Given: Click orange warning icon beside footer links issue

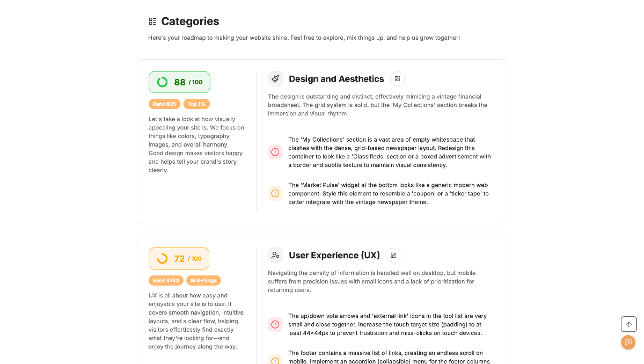Looking at the screenshot, I should pos(275,360).
